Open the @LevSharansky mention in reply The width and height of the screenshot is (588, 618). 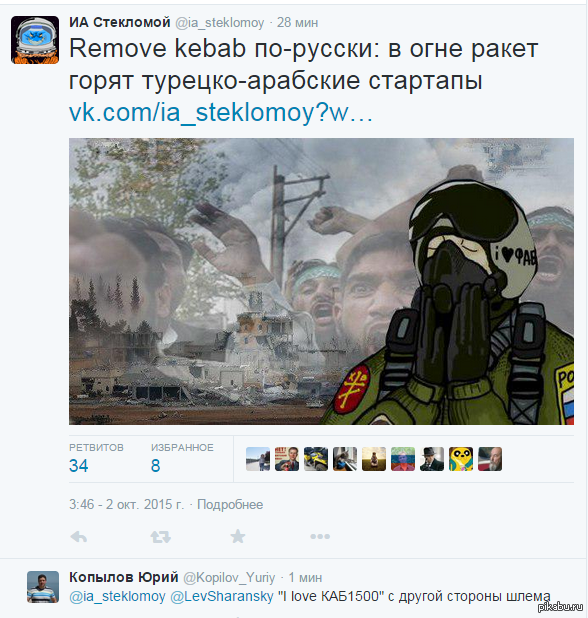coord(221,596)
